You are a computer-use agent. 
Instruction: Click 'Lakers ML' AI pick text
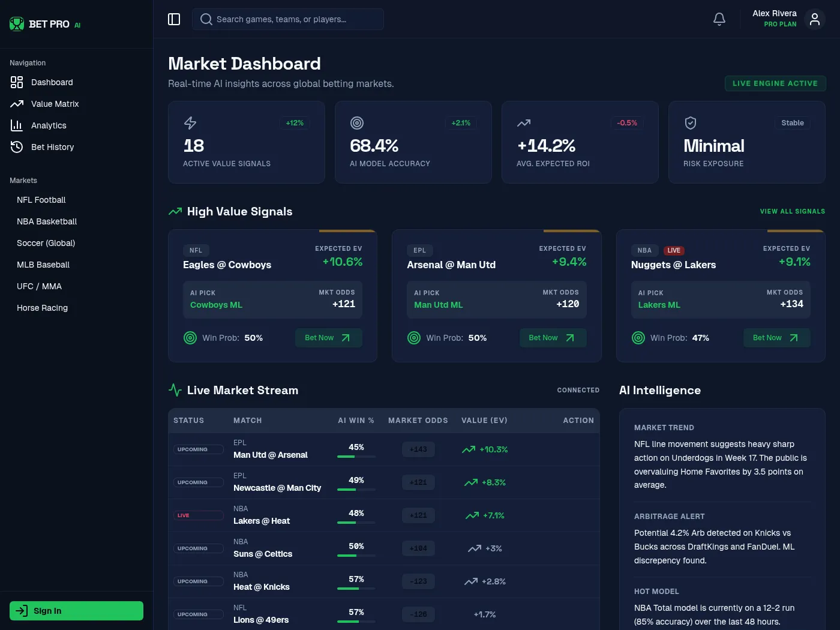pos(659,305)
